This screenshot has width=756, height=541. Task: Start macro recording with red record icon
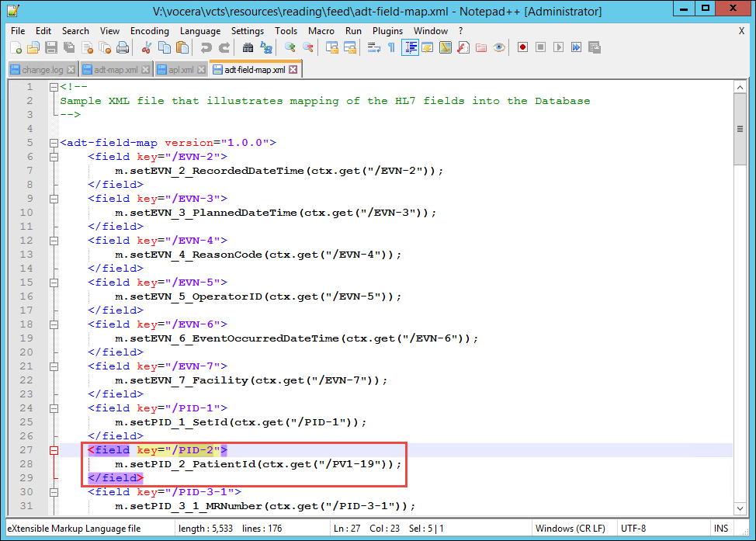point(523,48)
